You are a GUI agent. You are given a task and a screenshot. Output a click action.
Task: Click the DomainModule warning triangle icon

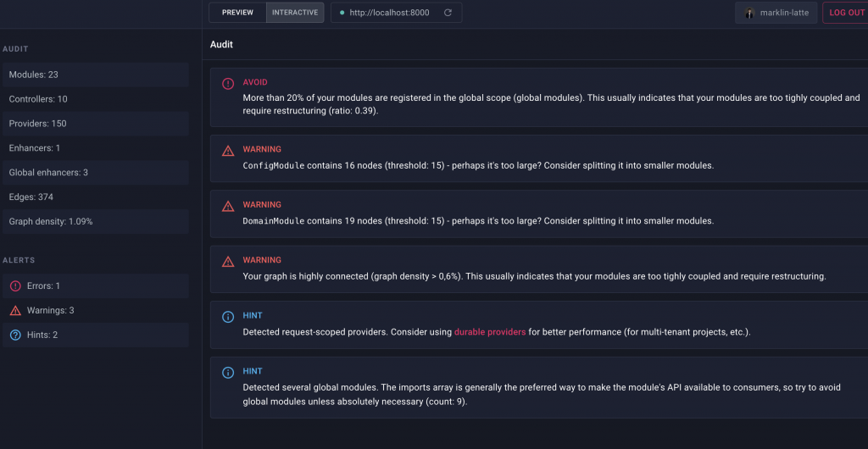(x=228, y=206)
